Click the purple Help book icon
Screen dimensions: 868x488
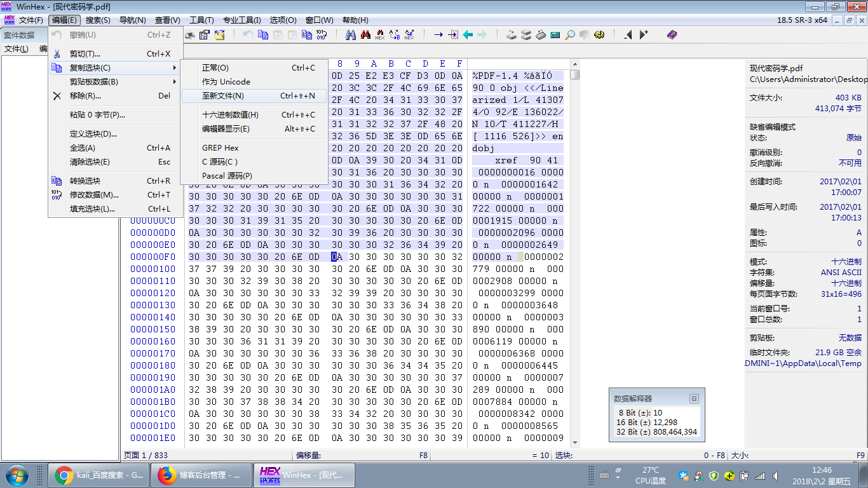click(672, 35)
